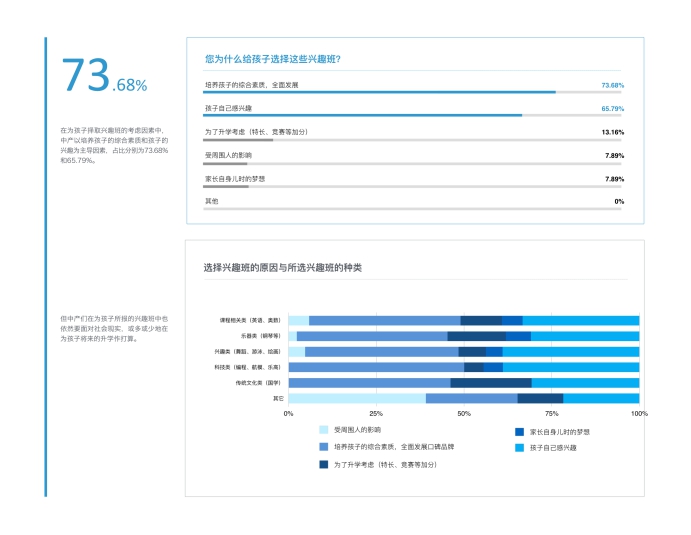Click the light blue 受周围人的影响 legend swatch
The image size is (691, 535).
pyautogui.click(x=323, y=429)
